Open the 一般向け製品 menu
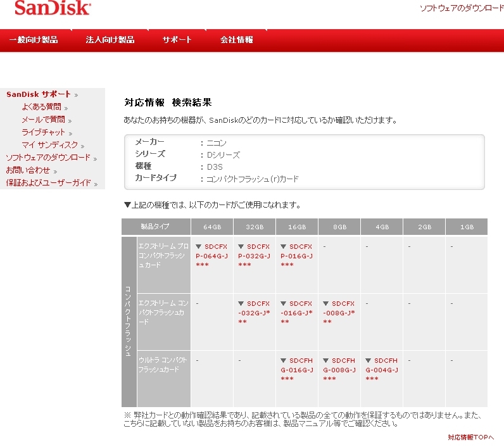504x447 pixels. click(34, 40)
